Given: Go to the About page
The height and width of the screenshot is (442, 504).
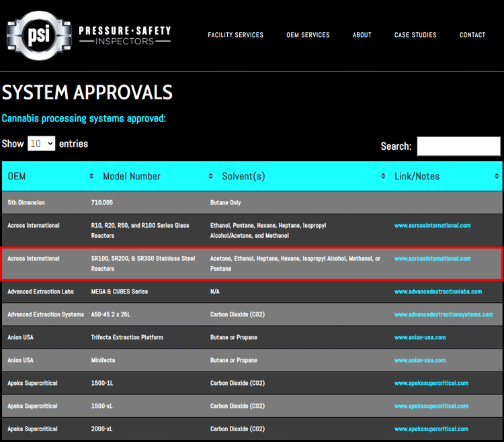Looking at the screenshot, I should pyautogui.click(x=362, y=35).
